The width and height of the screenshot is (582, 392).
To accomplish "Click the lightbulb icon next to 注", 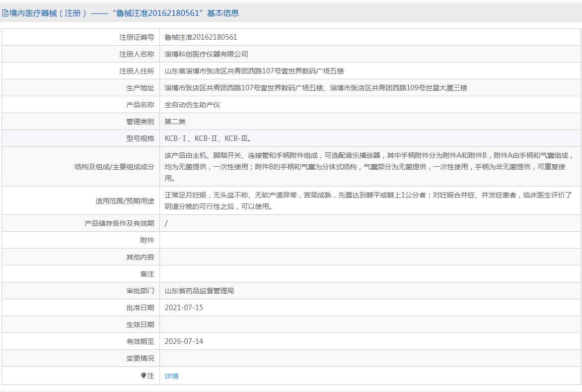I will pos(144,376).
